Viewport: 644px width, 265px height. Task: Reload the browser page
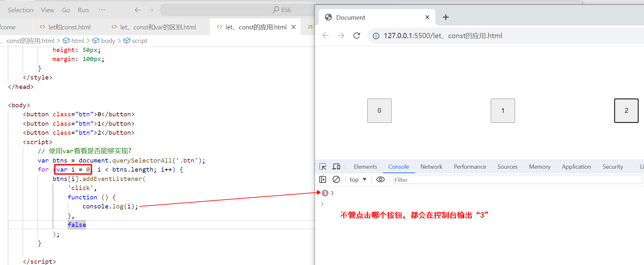tap(357, 36)
